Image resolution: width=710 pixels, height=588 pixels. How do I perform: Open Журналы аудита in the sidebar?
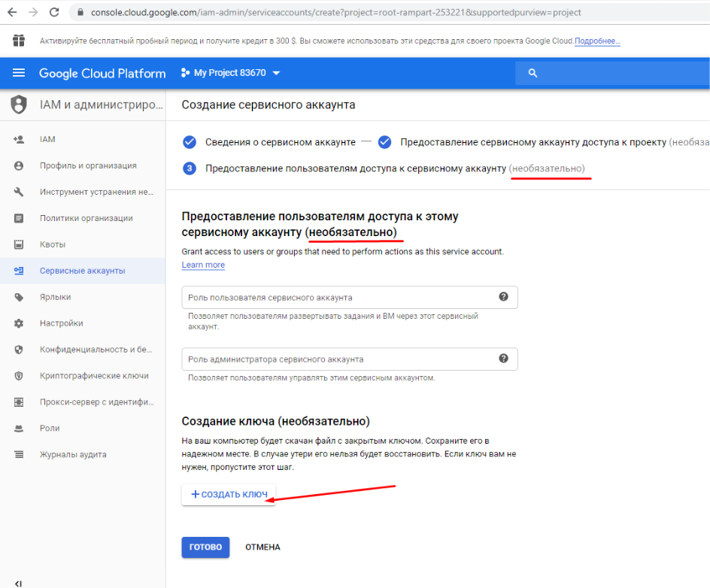[x=83, y=454]
